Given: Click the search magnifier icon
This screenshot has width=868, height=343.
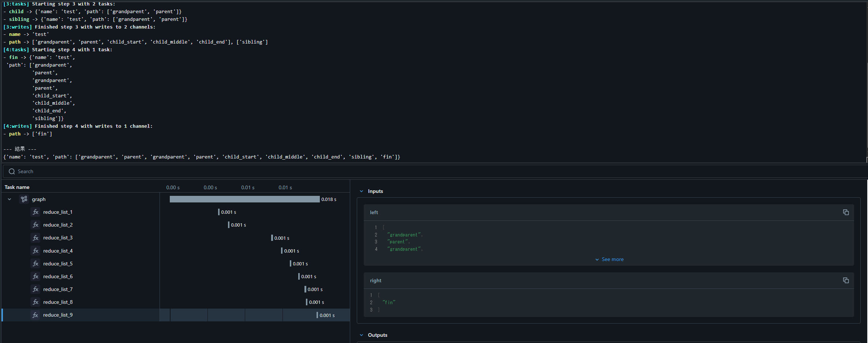Looking at the screenshot, I should (12, 171).
